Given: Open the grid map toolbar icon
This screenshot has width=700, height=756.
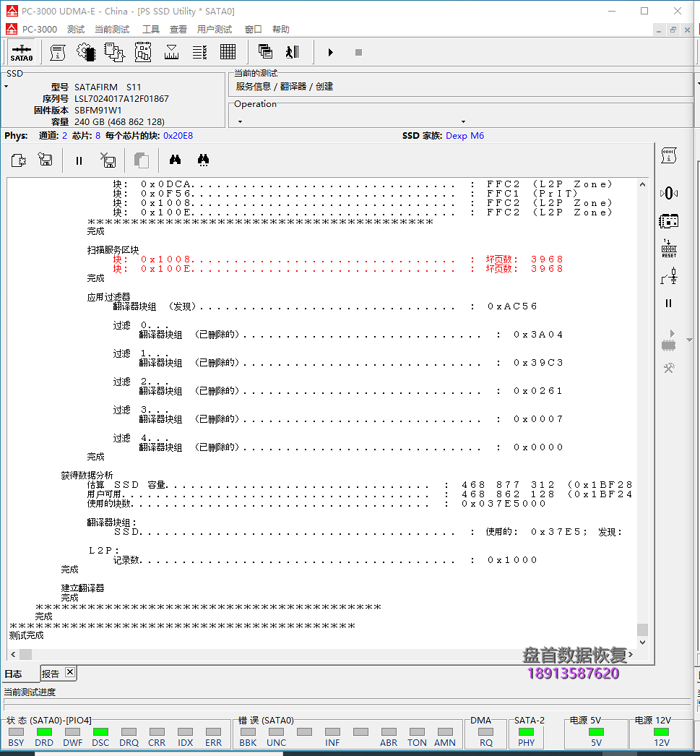Looking at the screenshot, I should click(x=228, y=52).
